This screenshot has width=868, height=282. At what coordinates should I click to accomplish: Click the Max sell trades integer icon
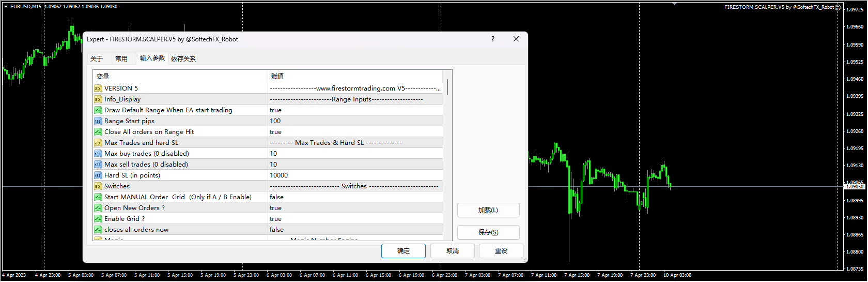[x=98, y=165]
